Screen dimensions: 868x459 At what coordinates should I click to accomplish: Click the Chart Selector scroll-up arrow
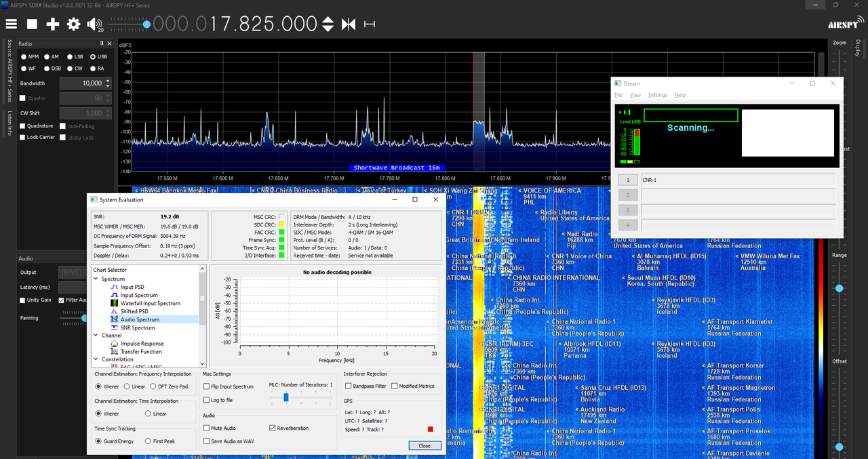pos(202,269)
